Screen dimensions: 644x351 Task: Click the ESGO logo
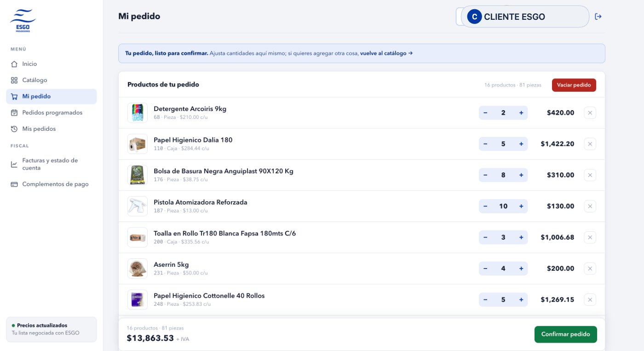(x=23, y=21)
